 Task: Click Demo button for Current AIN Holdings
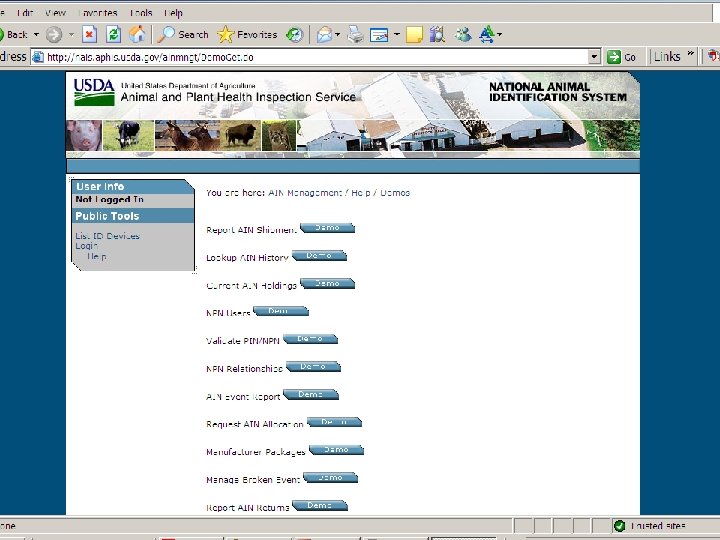[x=327, y=284]
